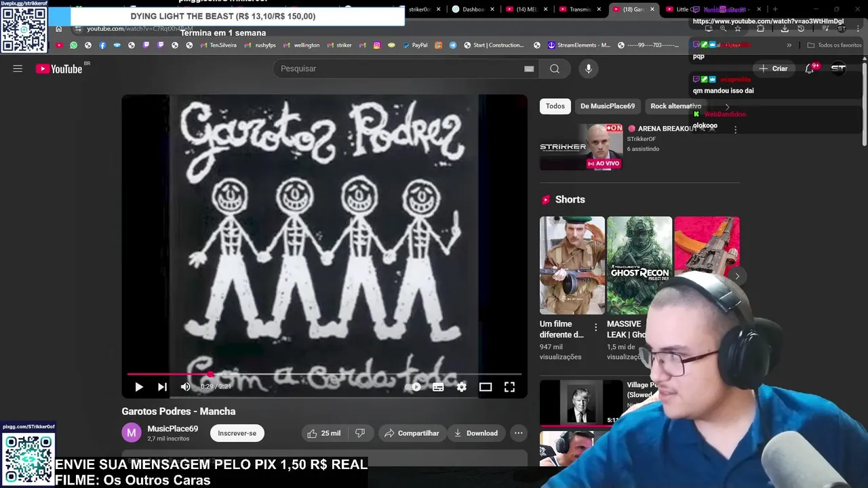Start voice search with the microphone
Viewport: 868px width, 488px height.
(589, 68)
